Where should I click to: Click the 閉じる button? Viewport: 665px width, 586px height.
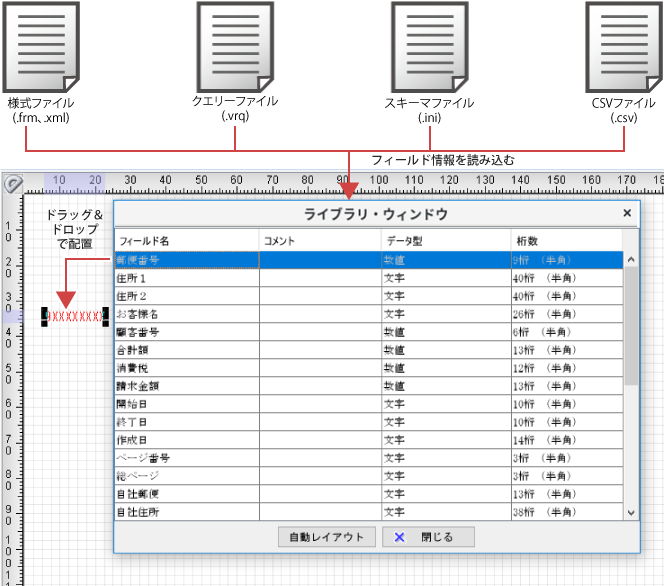click(428, 537)
